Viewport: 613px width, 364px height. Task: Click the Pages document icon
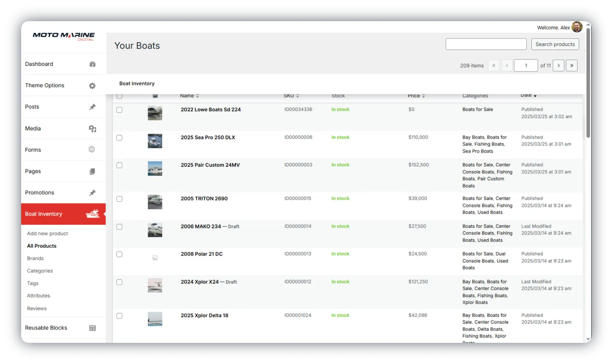click(92, 171)
